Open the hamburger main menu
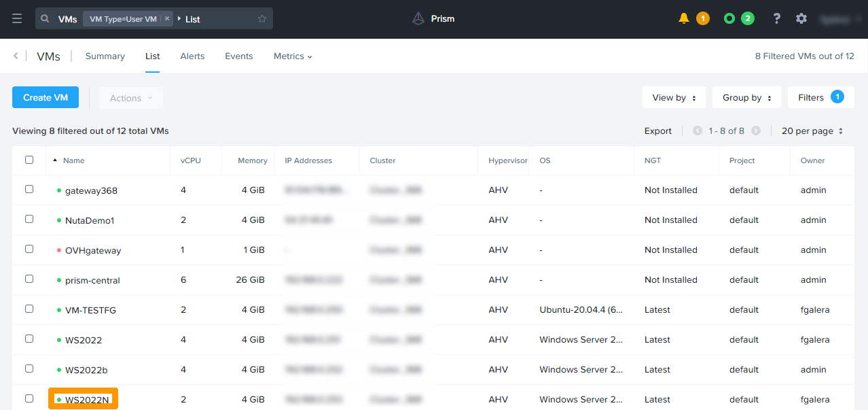The image size is (868, 410). (x=17, y=18)
